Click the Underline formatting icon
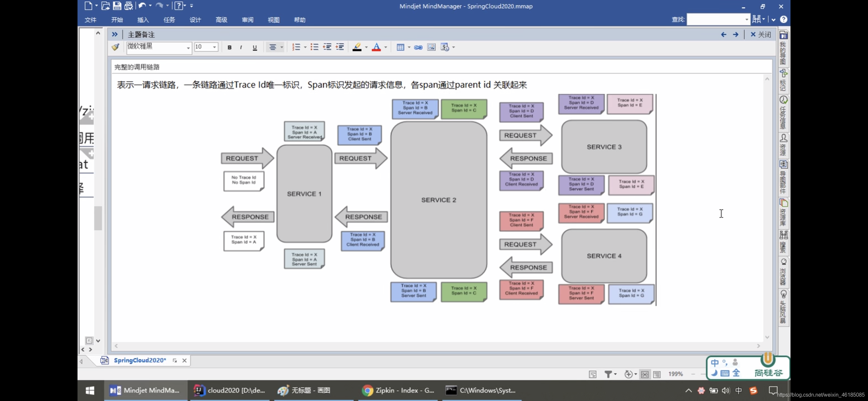 point(255,47)
